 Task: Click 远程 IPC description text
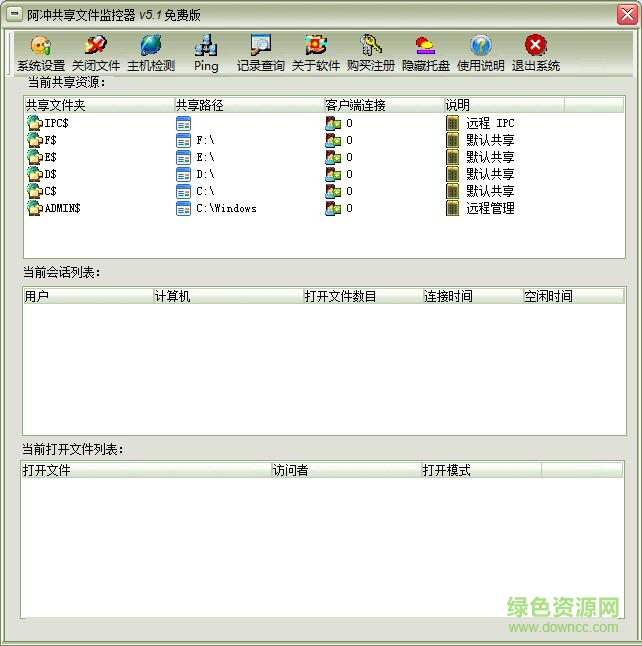click(x=490, y=123)
